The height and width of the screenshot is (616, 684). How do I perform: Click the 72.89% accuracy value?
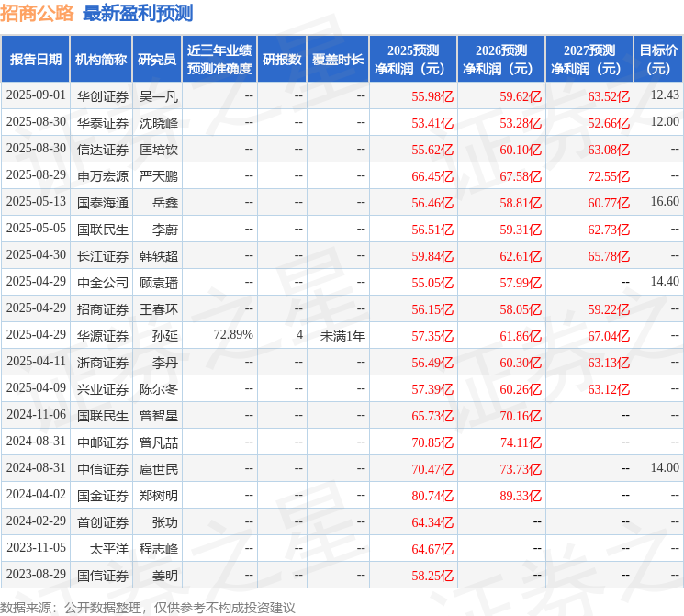233,334
